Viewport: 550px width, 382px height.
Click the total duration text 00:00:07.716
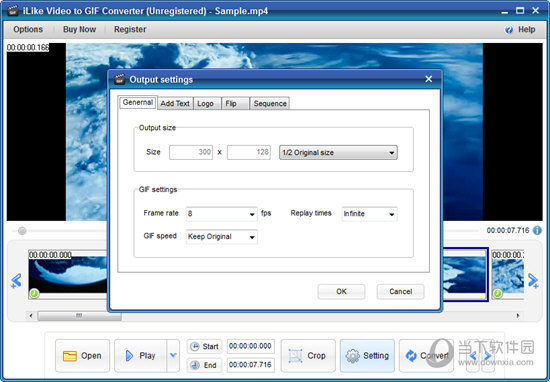tap(508, 230)
